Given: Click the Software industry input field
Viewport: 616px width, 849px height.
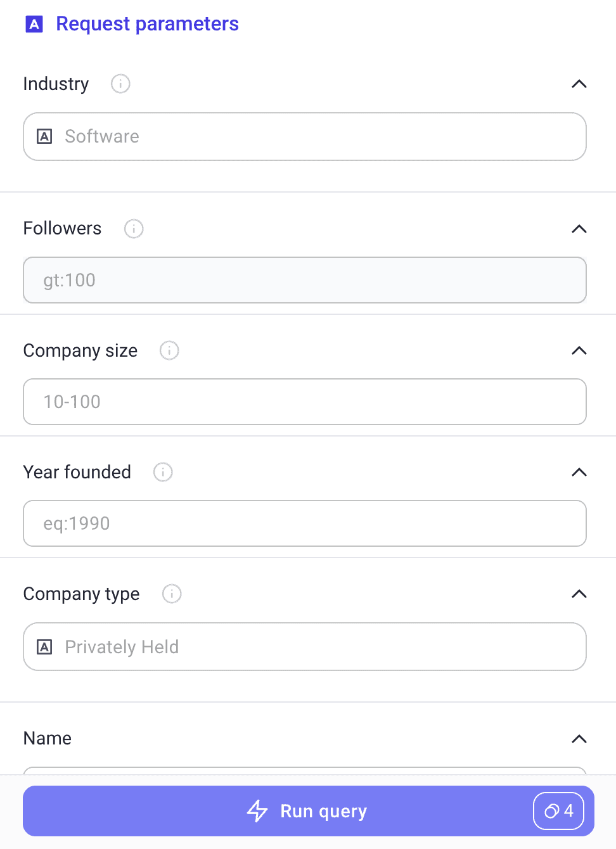Looking at the screenshot, I should (304, 136).
